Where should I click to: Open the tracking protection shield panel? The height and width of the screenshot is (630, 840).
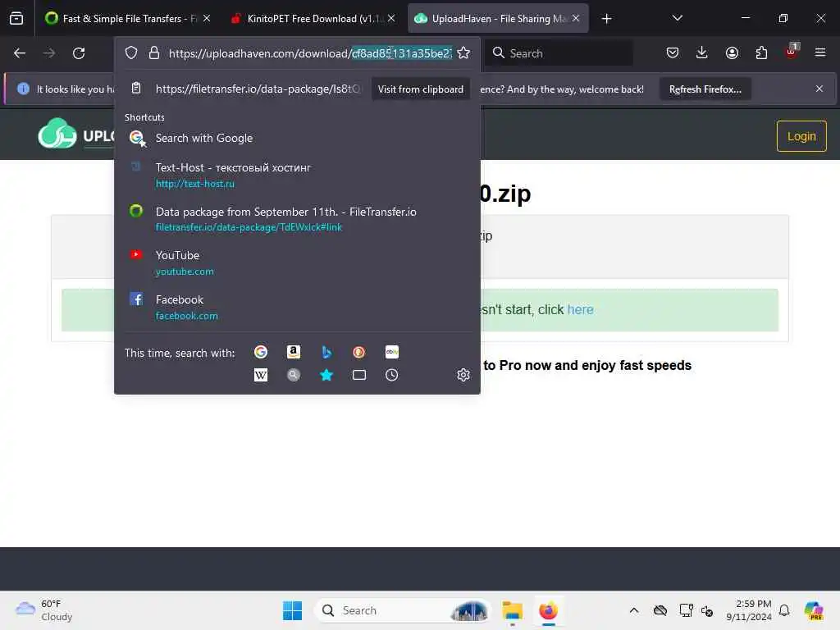[x=131, y=53]
